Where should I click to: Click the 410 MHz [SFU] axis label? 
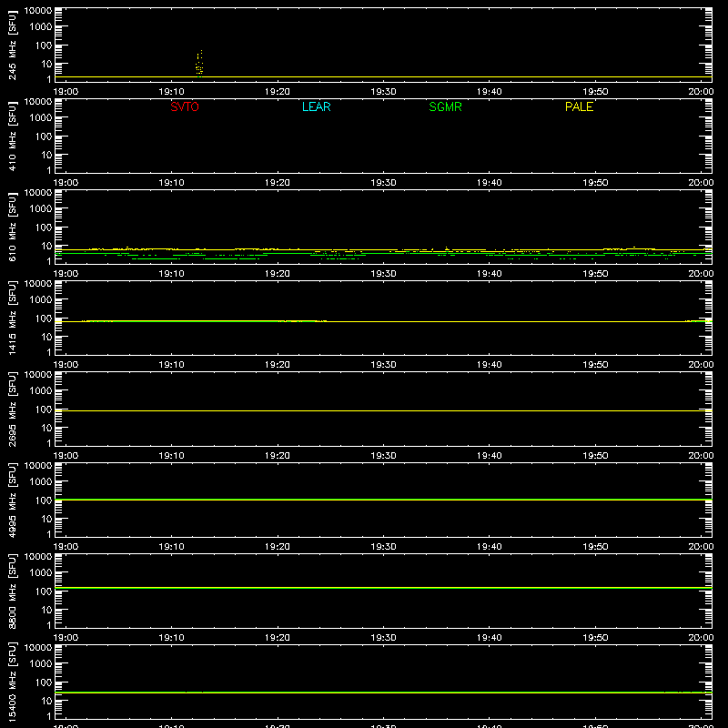pos(13,136)
